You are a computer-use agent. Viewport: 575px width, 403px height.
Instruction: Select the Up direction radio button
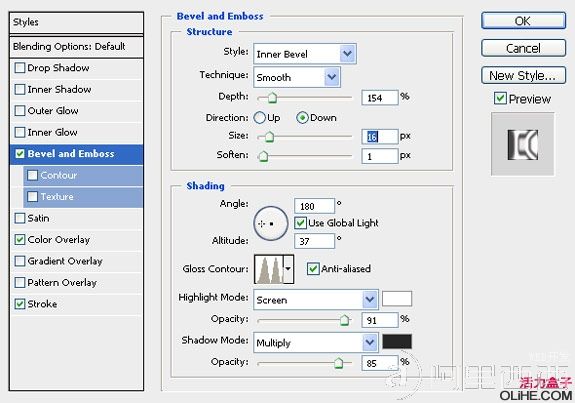(x=260, y=118)
